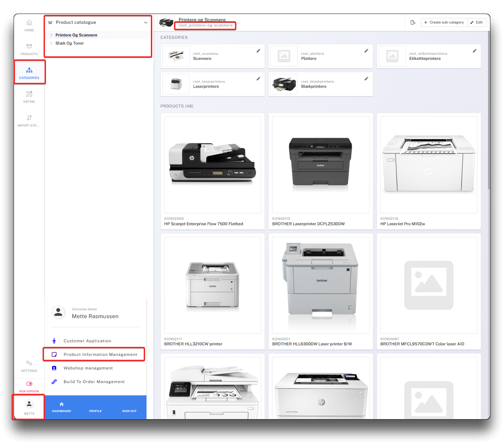Open the Mette user menu

pos(29,407)
